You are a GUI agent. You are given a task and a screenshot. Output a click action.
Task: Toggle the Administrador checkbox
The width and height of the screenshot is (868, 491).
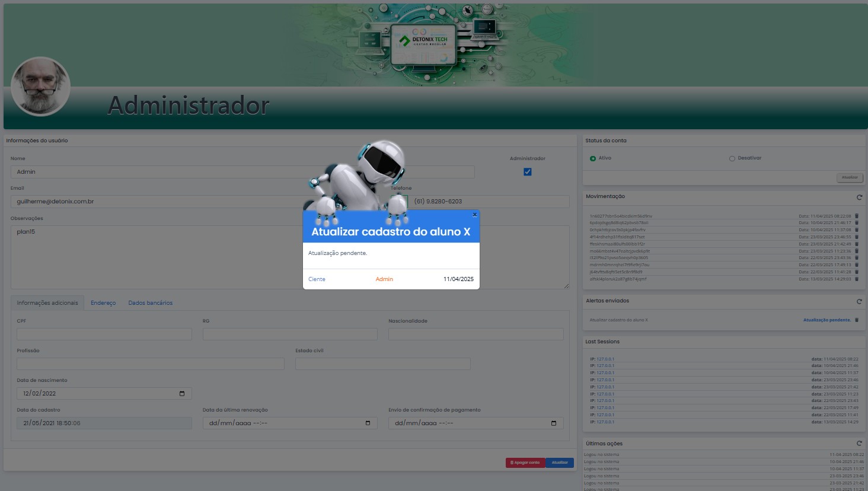tap(528, 172)
